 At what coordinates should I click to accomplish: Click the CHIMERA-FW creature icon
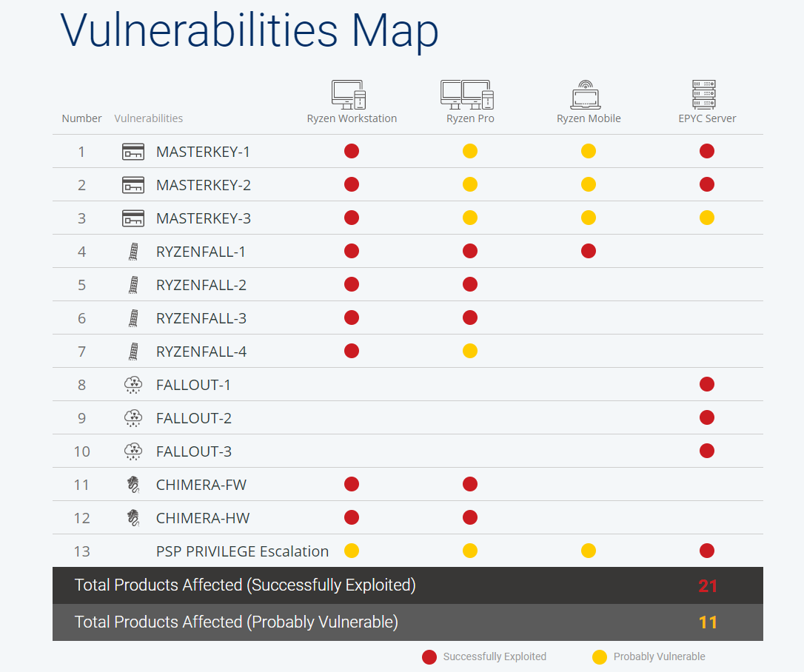pos(133,485)
